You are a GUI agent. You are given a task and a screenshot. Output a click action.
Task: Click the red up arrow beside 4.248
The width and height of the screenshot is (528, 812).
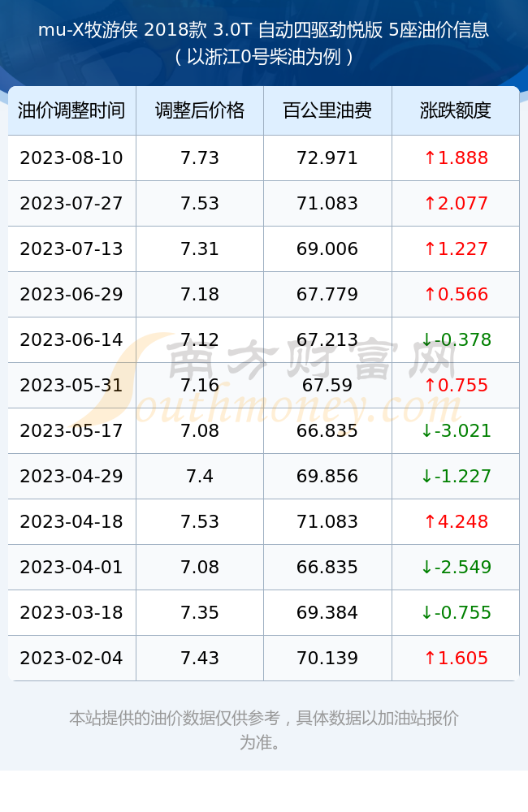click(x=430, y=521)
